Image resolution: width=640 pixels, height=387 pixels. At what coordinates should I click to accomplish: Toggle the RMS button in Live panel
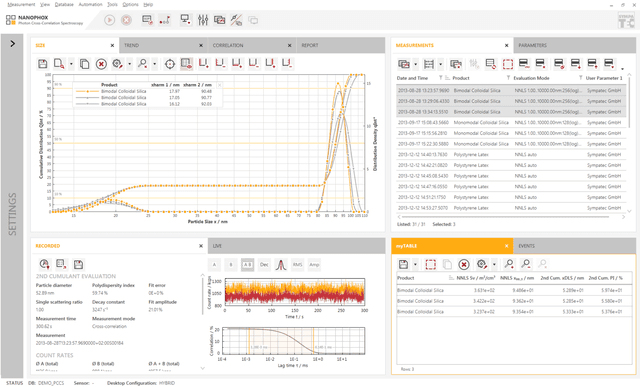click(298, 265)
